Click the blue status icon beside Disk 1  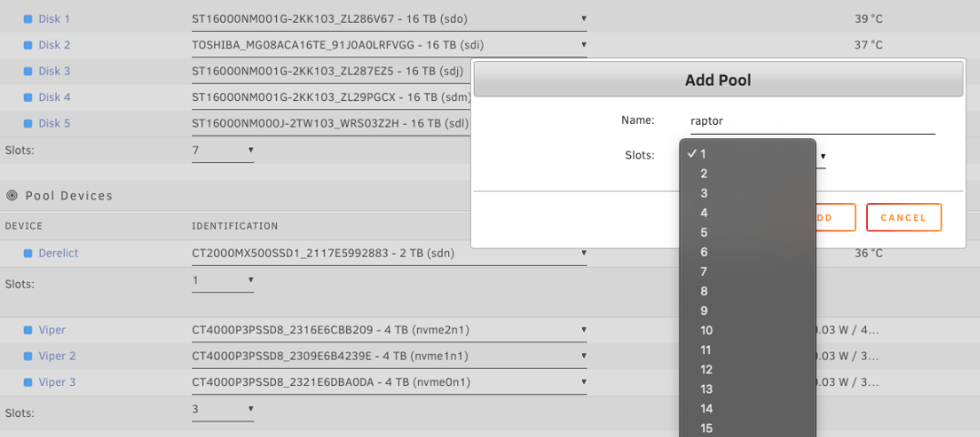(x=27, y=18)
